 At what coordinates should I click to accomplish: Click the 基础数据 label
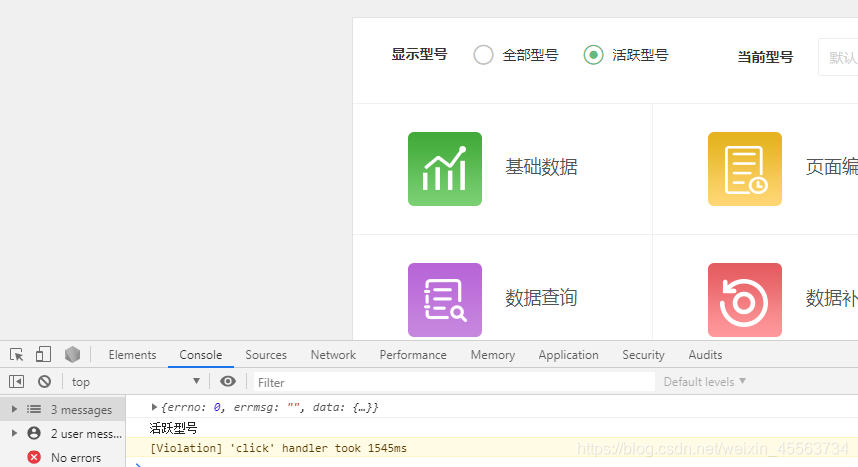[541, 166]
